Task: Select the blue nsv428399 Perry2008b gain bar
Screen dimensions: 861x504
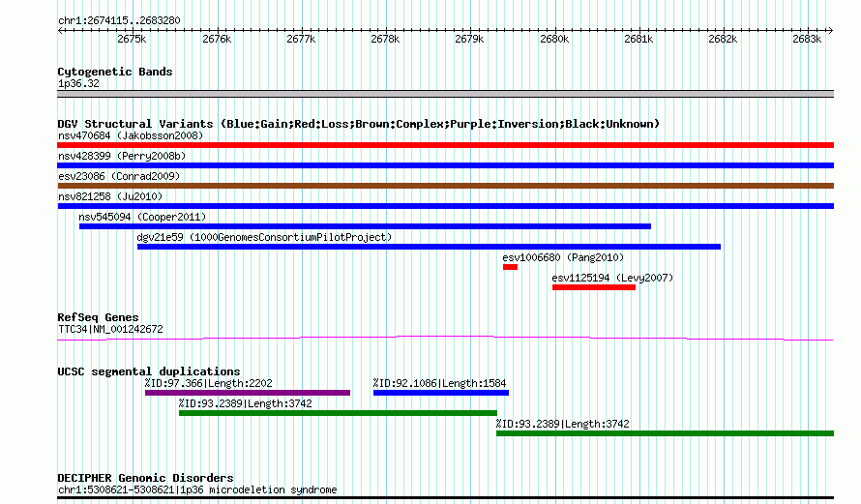Action: point(445,165)
